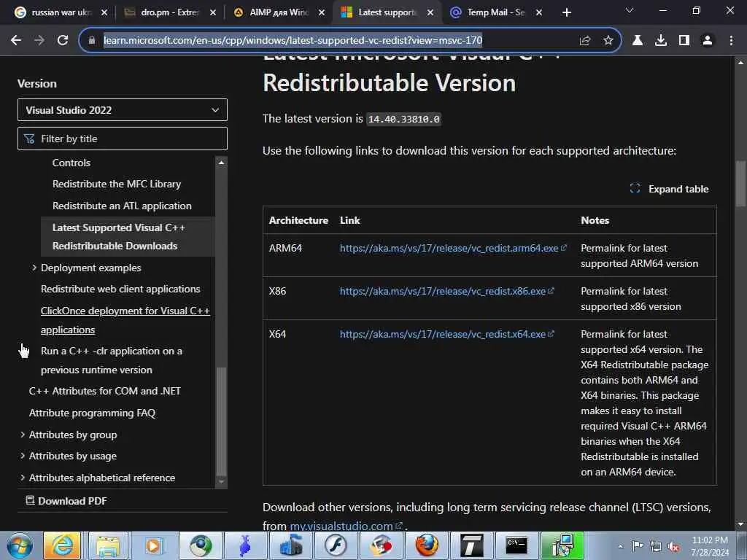Download the X64 vc_redist link

tap(443, 334)
